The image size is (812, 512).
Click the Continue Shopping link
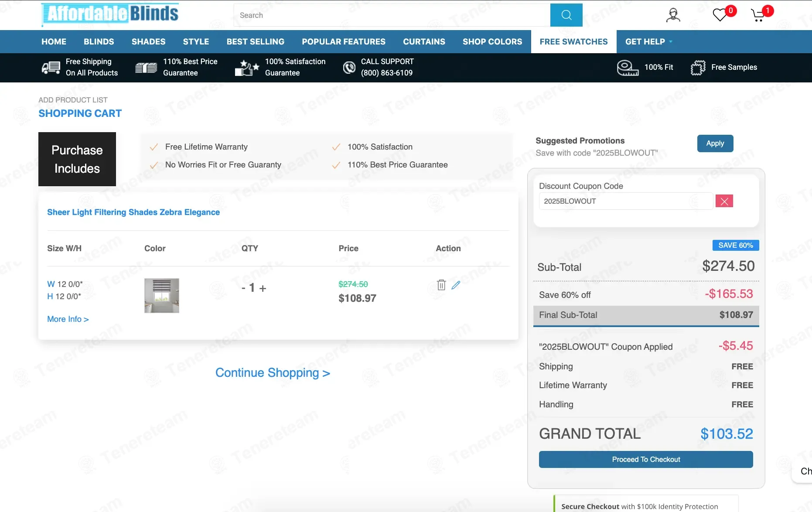click(x=273, y=373)
